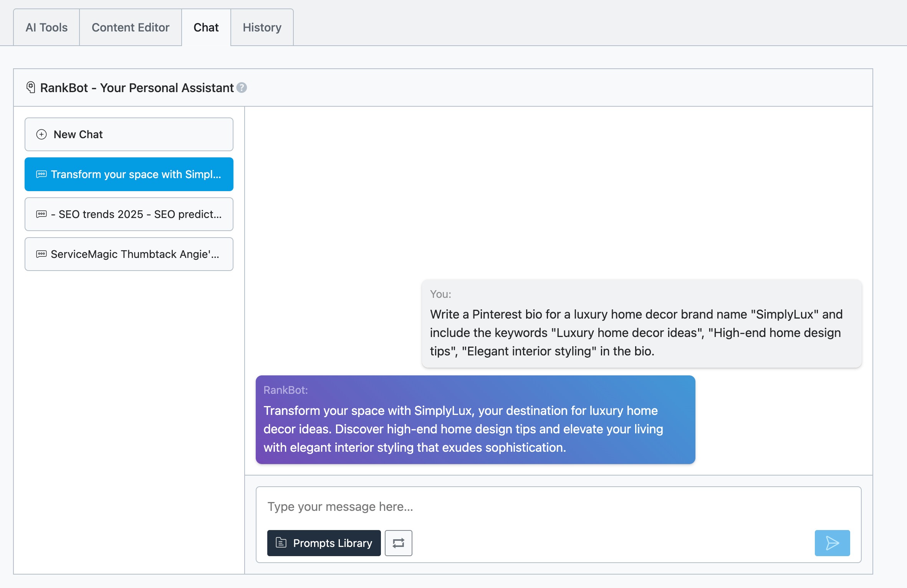Select the 'SEO trends 2025' conversation

tap(129, 214)
